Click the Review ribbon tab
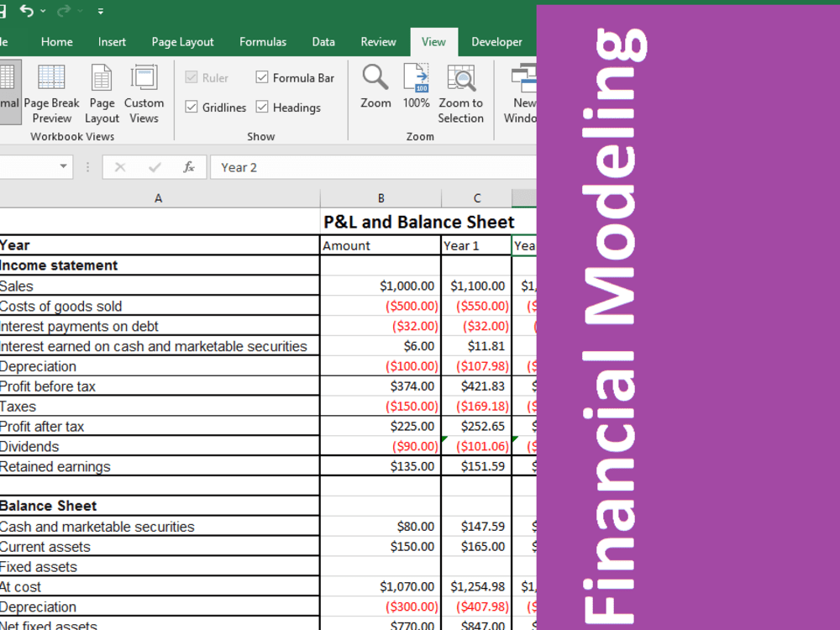The image size is (840, 630). pyautogui.click(x=378, y=41)
